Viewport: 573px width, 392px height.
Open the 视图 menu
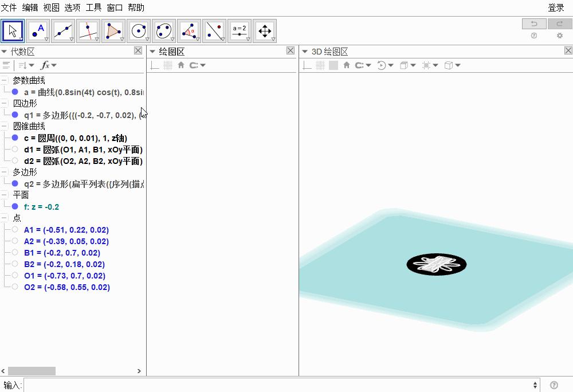coord(51,7)
